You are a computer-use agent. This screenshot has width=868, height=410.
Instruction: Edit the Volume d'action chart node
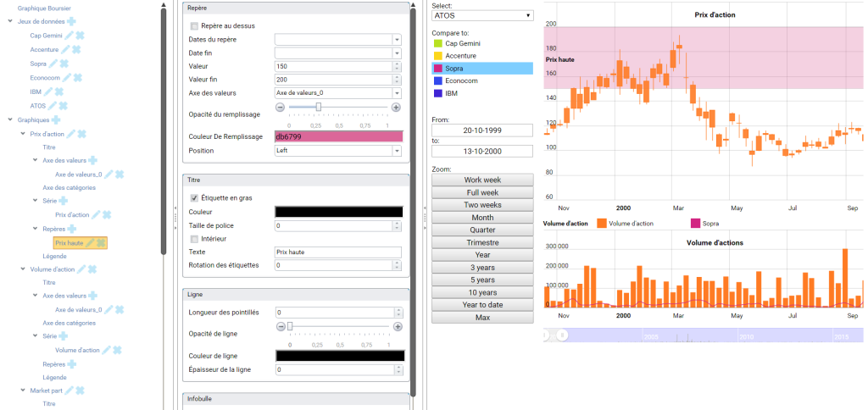coord(81,269)
